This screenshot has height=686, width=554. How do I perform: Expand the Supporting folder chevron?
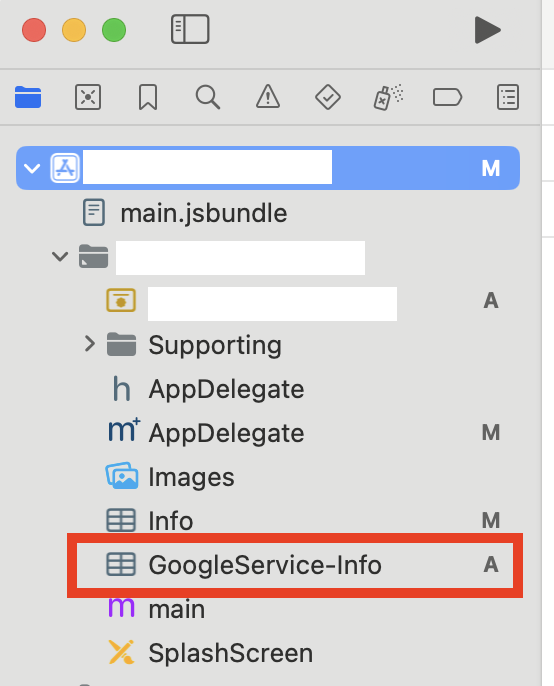pyautogui.click(x=90, y=344)
